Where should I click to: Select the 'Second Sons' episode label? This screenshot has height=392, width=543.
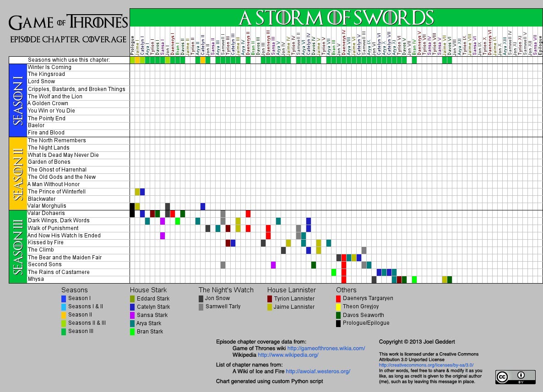(45, 264)
